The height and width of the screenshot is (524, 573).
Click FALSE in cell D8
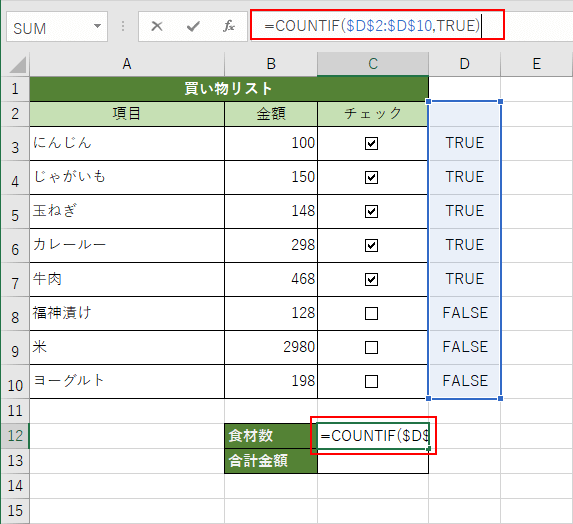pyautogui.click(x=465, y=313)
